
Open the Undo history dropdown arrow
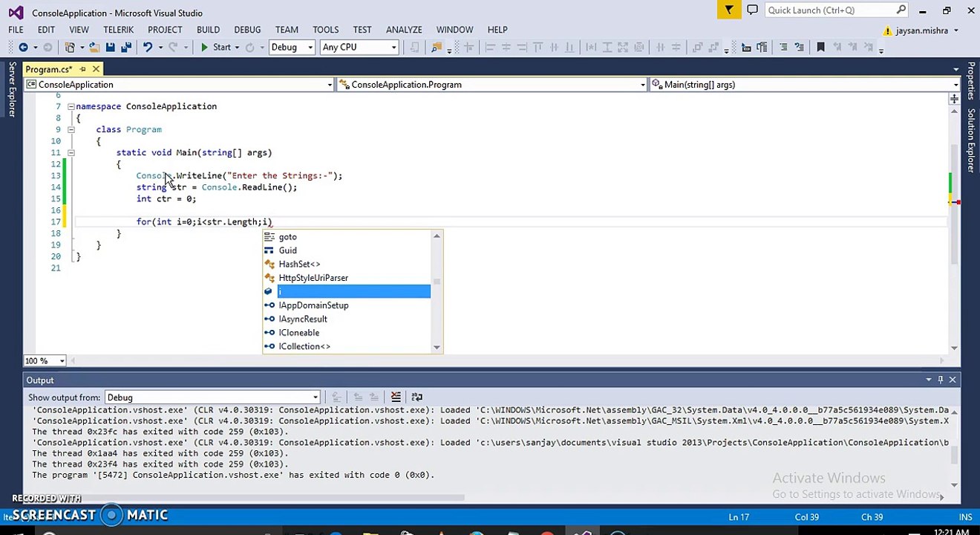[160, 48]
